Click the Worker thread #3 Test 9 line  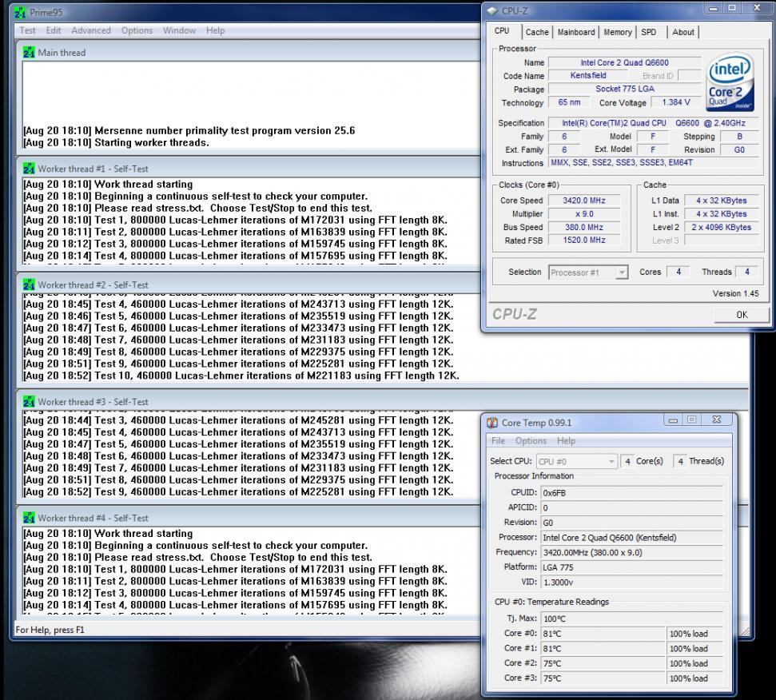(x=238, y=491)
